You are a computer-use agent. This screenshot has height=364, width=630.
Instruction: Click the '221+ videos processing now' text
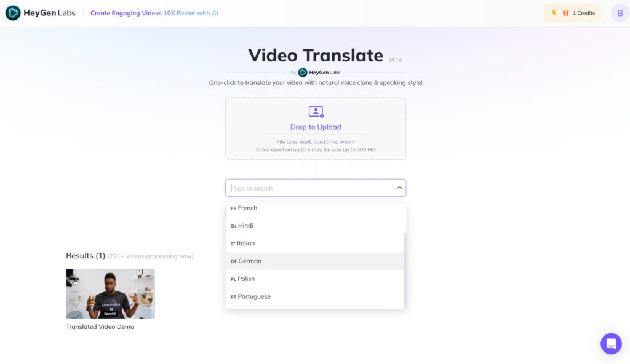(150, 256)
